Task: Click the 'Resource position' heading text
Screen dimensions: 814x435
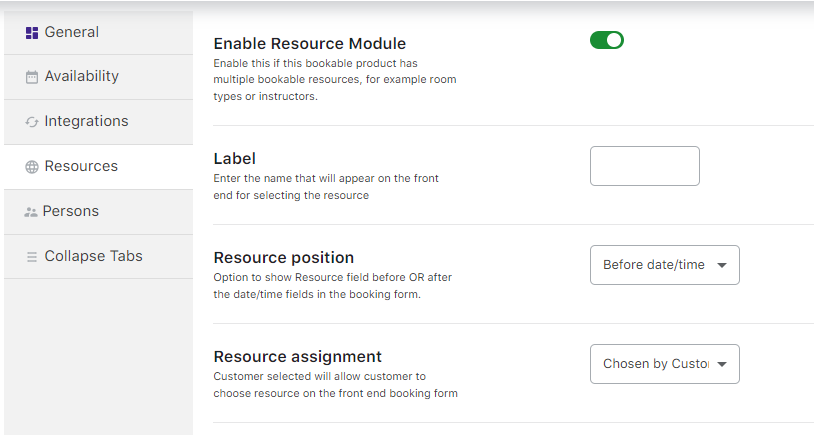Action: point(283,257)
